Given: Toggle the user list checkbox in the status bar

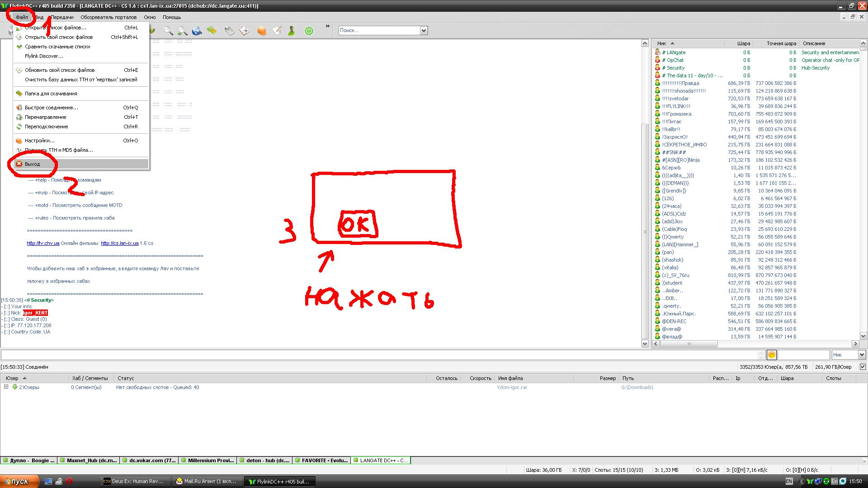Looking at the screenshot, I should (863, 367).
